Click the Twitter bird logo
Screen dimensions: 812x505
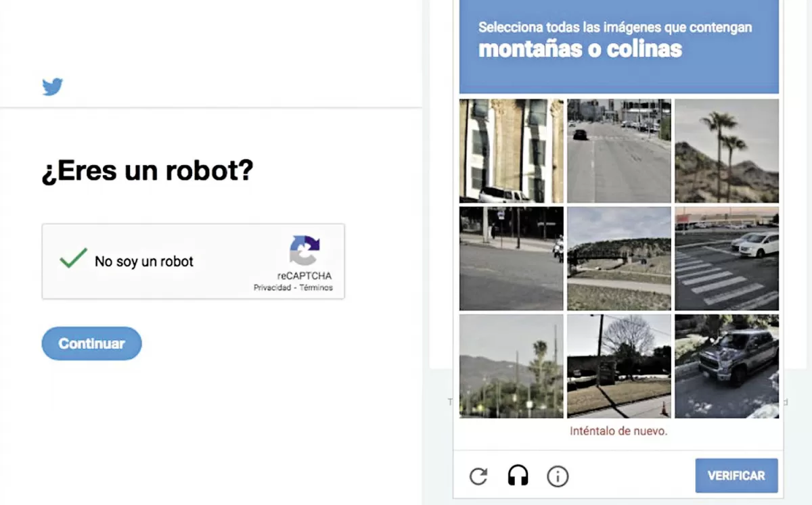point(52,86)
